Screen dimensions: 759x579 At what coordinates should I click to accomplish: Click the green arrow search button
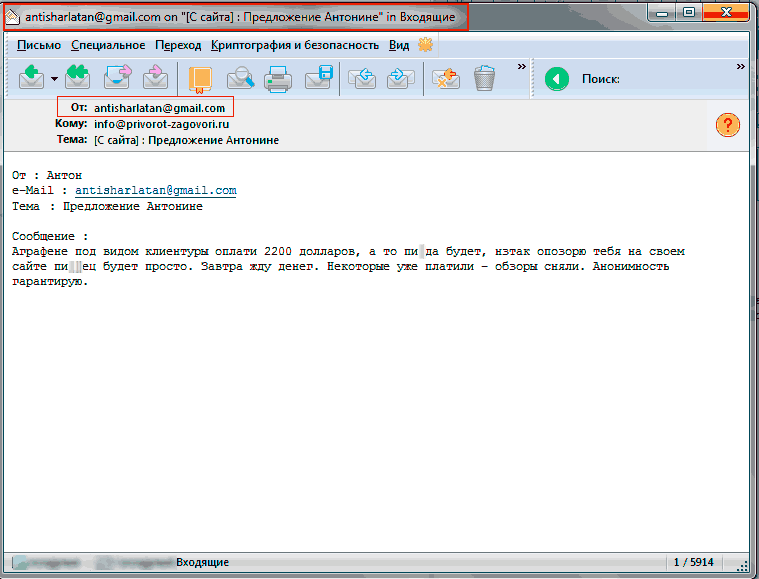pyautogui.click(x=557, y=78)
